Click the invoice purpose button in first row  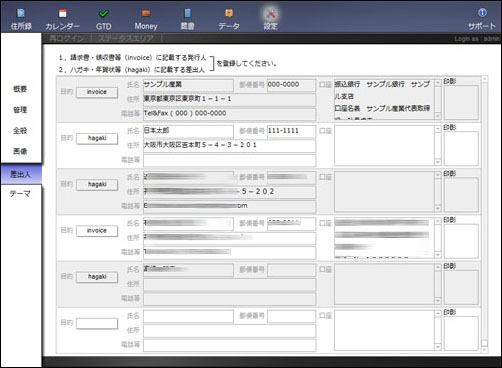[x=97, y=92]
